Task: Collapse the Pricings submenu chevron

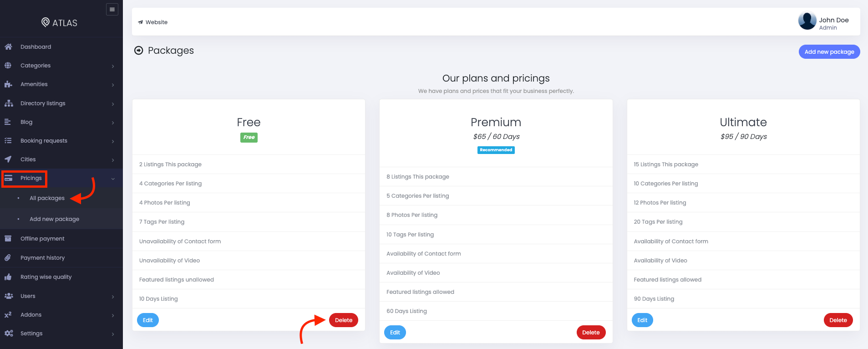Action: 113,179
